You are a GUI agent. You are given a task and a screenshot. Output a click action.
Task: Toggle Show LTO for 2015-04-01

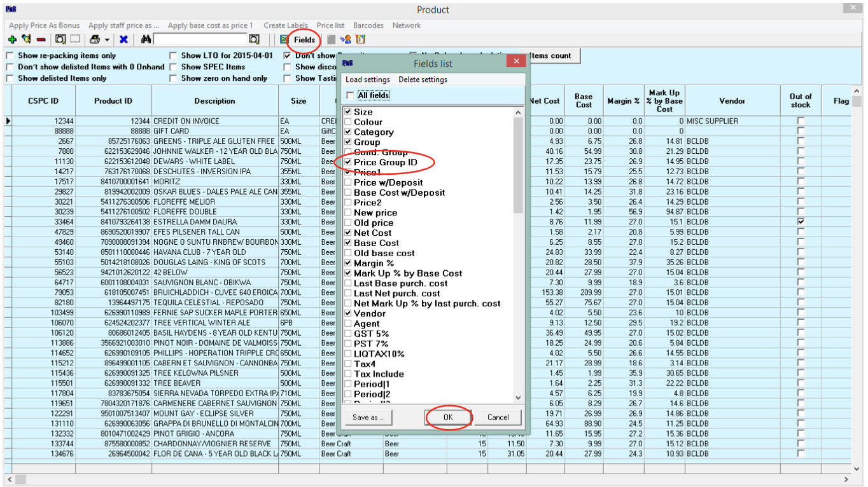pyautogui.click(x=173, y=56)
